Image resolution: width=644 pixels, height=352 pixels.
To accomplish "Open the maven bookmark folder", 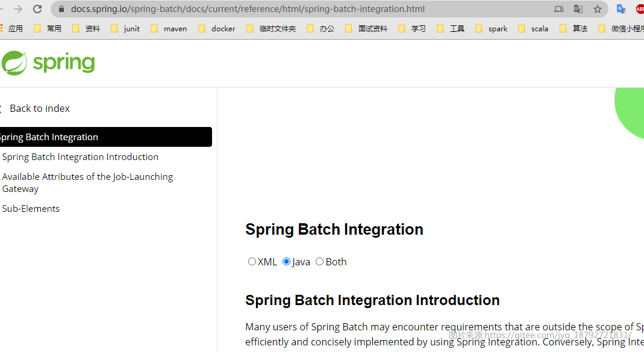I will click(x=169, y=28).
